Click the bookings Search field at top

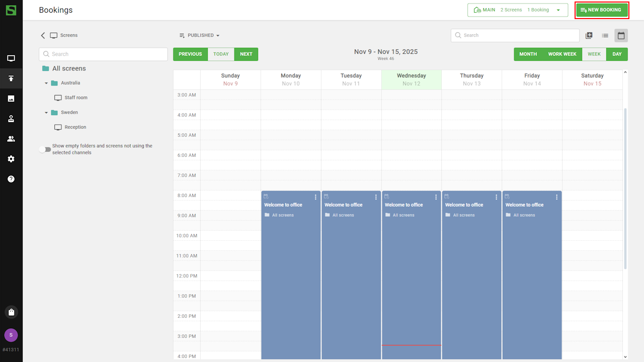coord(515,36)
